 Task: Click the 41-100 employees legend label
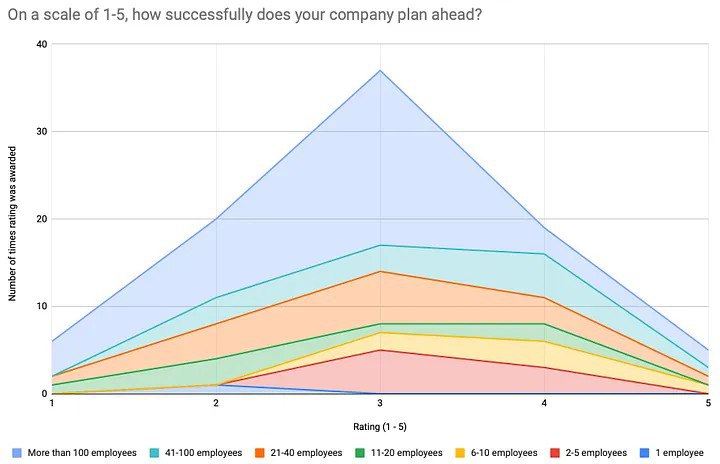(x=203, y=453)
